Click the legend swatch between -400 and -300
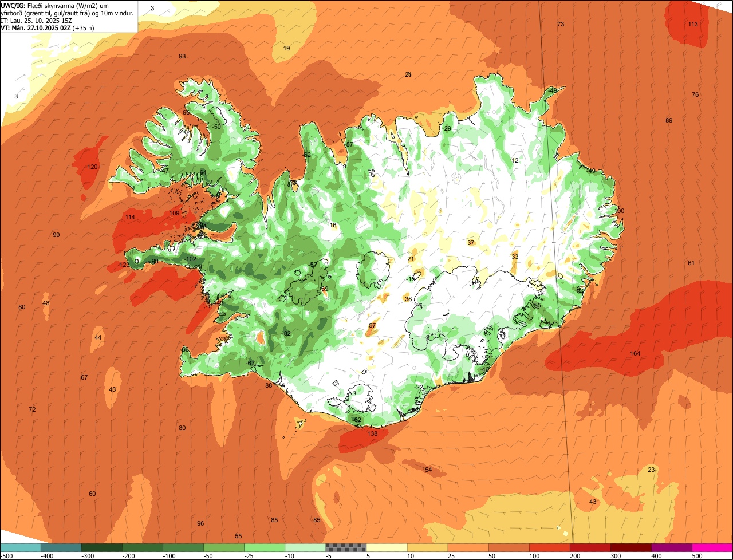The width and height of the screenshot is (733, 560). [x=61, y=547]
